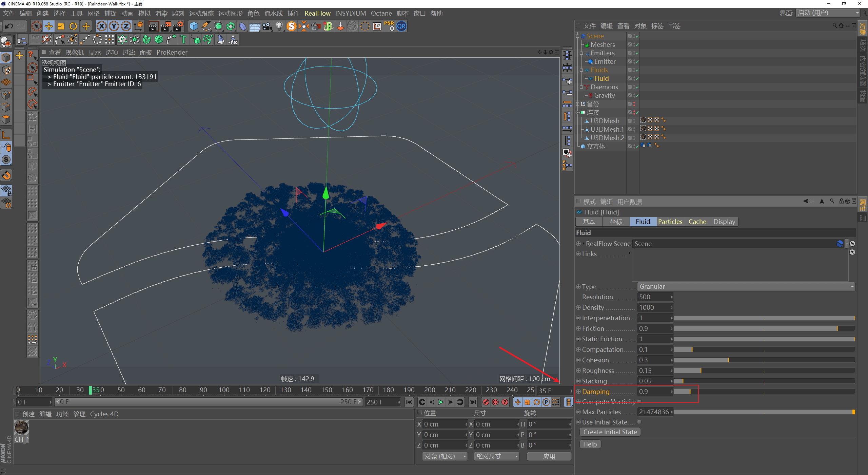
Task: Switch to the Particles tab
Action: pos(670,222)
